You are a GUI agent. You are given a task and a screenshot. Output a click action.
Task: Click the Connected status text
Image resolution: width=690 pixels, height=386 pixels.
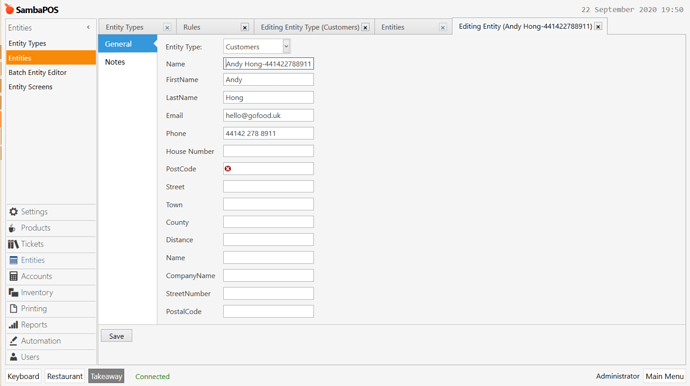(152, 376)
